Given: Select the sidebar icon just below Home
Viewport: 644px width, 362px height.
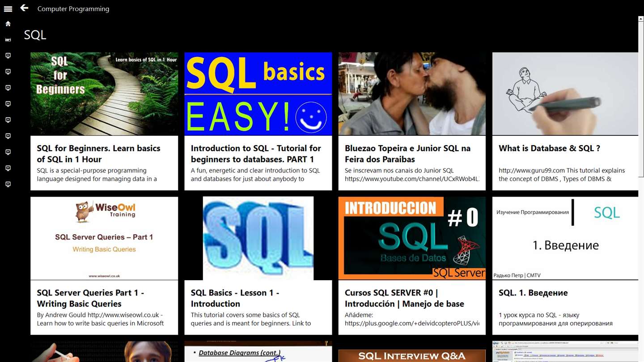Looking at the screenshot, I should (8, 40).
